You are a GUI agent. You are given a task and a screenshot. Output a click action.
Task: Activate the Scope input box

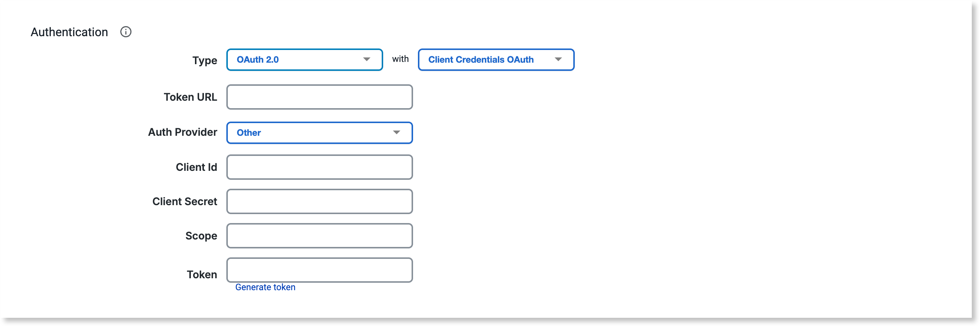320,236
